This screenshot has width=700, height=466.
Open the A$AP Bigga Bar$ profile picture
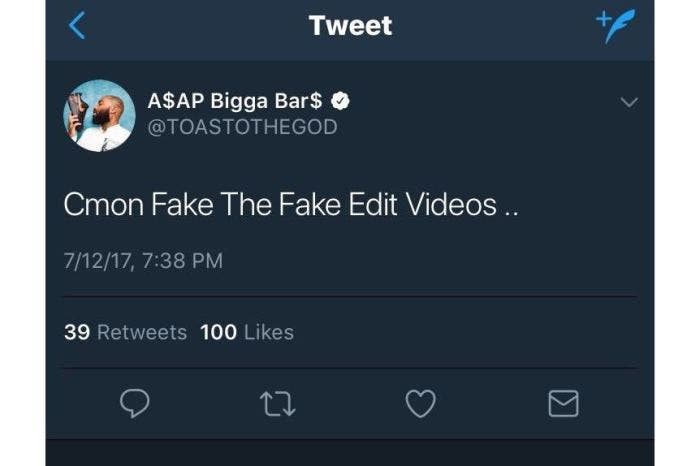point(100,115)
